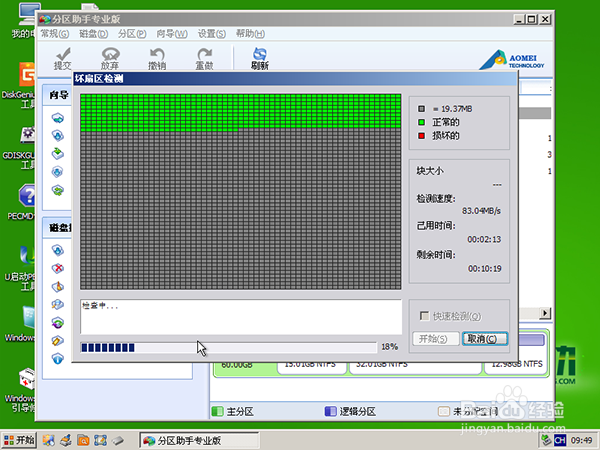
Task: Select the GDISKGUI desktop icon
Action: tap(18, 148)
